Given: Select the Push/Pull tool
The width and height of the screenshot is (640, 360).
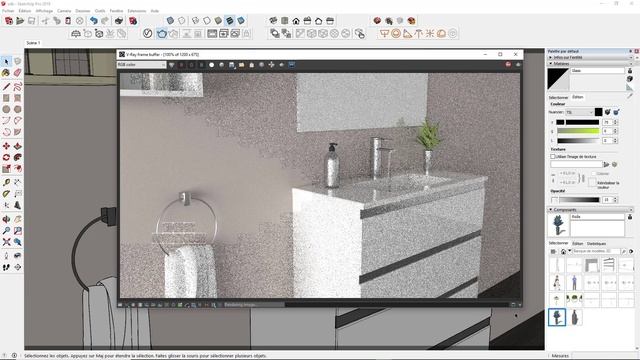Looking at the screenshot, I should coord(18,146).
